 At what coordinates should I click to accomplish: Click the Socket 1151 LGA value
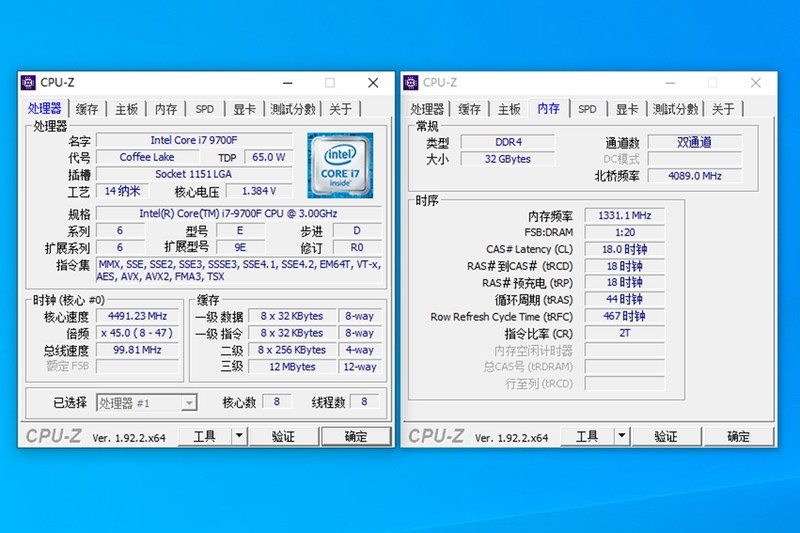pyautogui.click(x=194, y=174)
